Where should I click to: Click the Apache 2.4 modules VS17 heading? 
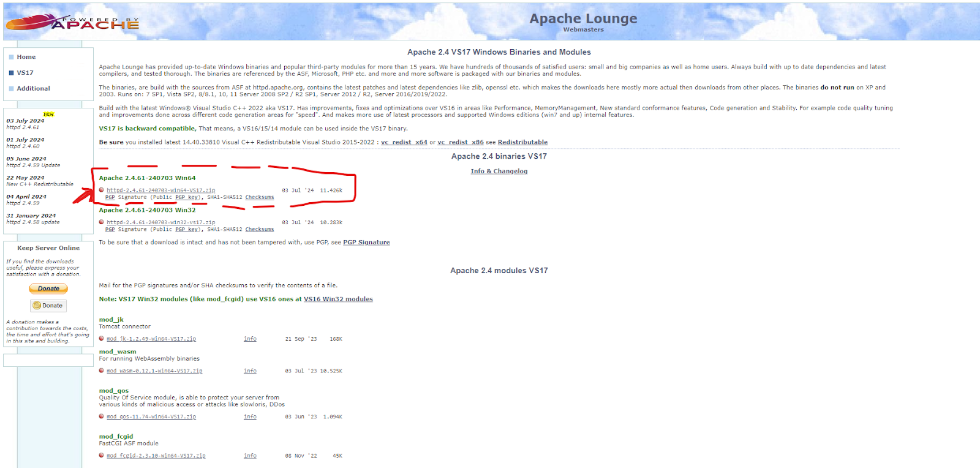click(x=499, y=271)
